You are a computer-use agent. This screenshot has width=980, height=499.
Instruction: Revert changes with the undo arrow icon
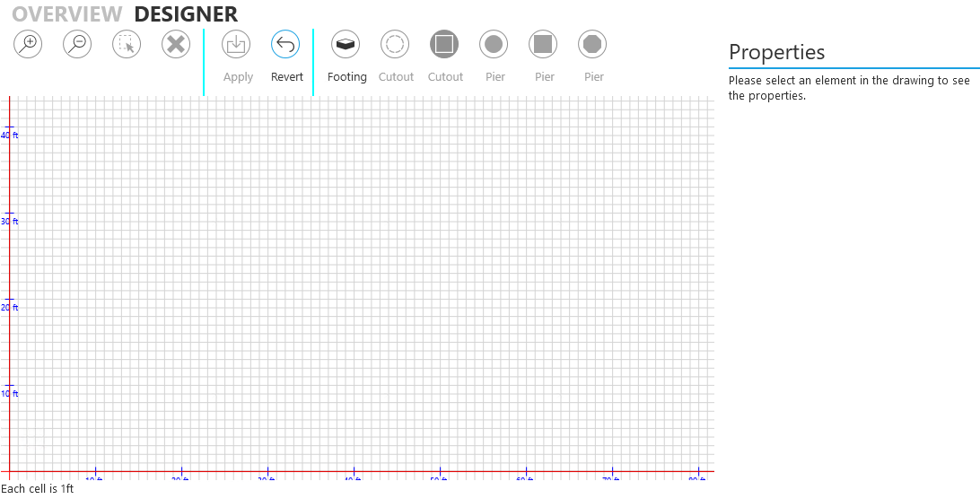point(286,45)
